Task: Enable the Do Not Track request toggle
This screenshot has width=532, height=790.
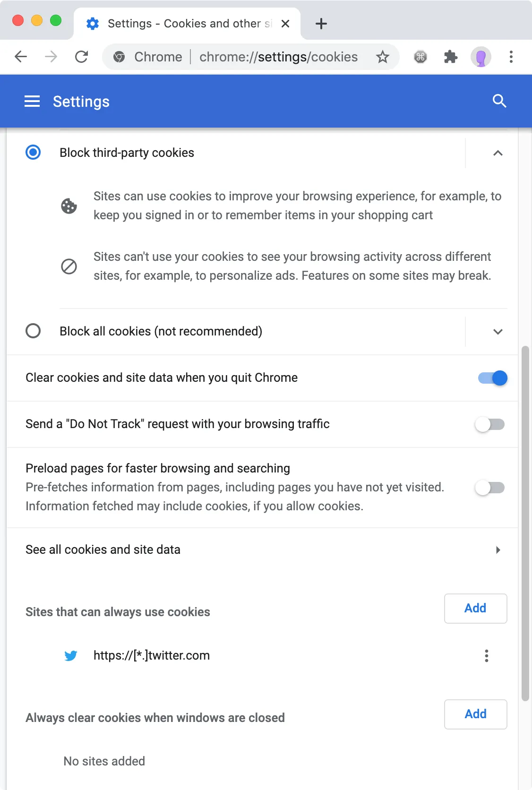Action: 490,424
